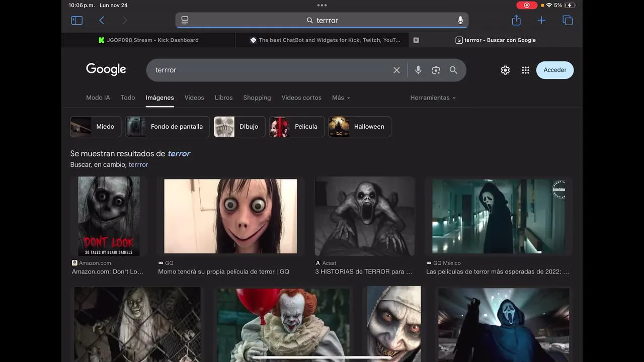Screen dimensions: 644x362
Task: Switch to Todo results
Action: click(128, 98)
